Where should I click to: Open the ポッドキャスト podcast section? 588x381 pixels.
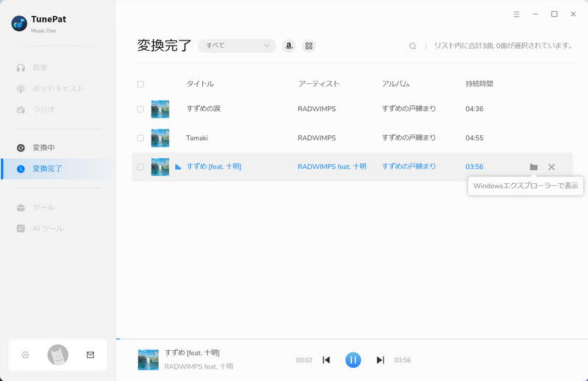[x=58, y=88]
